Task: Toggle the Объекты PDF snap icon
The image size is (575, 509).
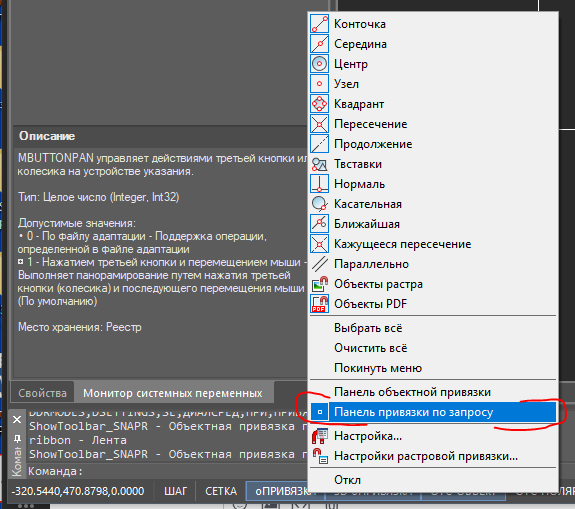Action: (319, 304)
